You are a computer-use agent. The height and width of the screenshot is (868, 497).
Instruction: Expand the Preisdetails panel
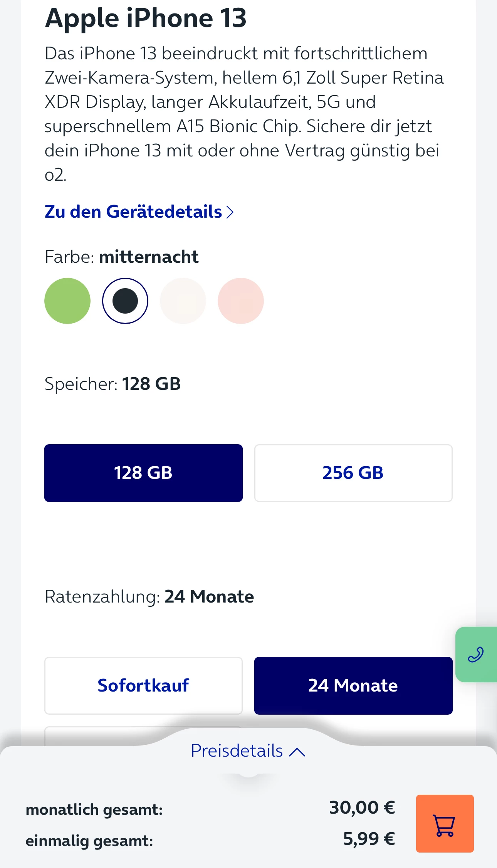click(x=237, y=751)
